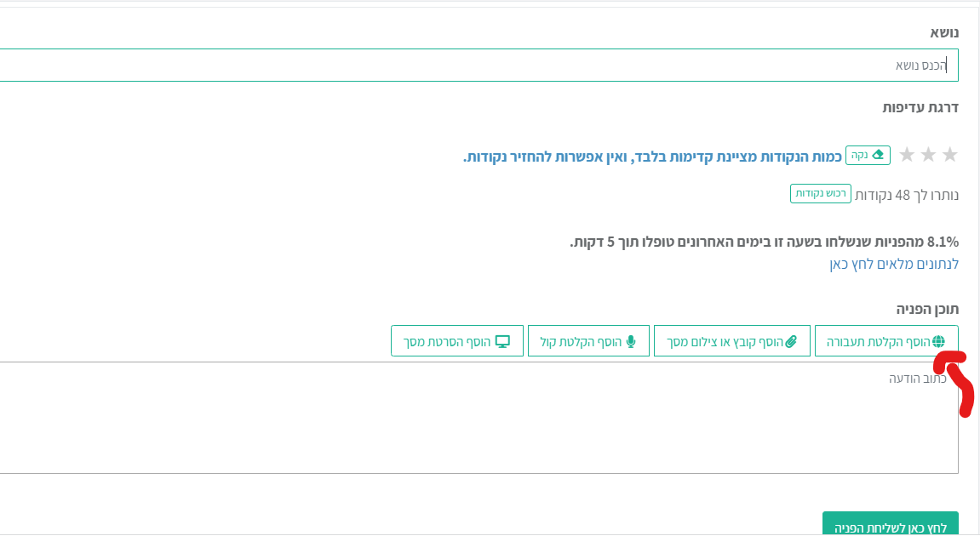Click the 'תוכן הפניה' heading
This screenshot has width=980, height=536.
click(x=927, y=309)
